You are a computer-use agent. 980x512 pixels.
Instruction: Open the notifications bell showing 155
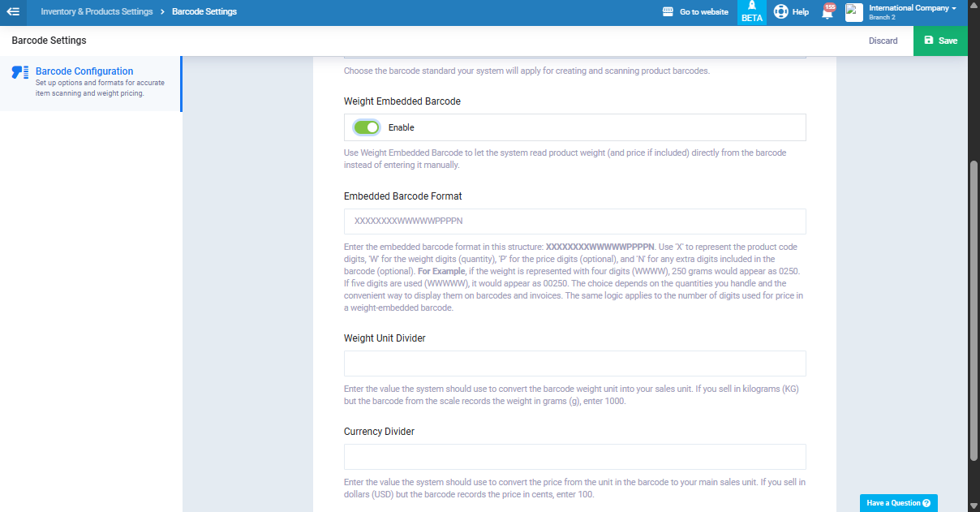[x=827, y=13]
